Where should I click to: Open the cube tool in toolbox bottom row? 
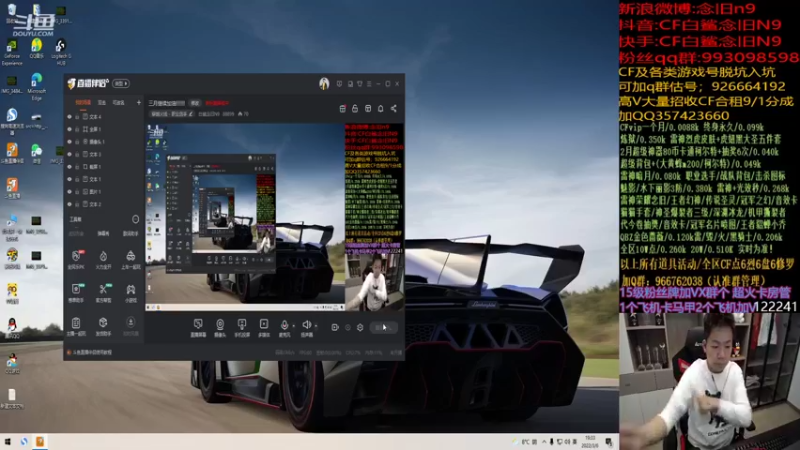pyautogui.click(x=104, y=327)
